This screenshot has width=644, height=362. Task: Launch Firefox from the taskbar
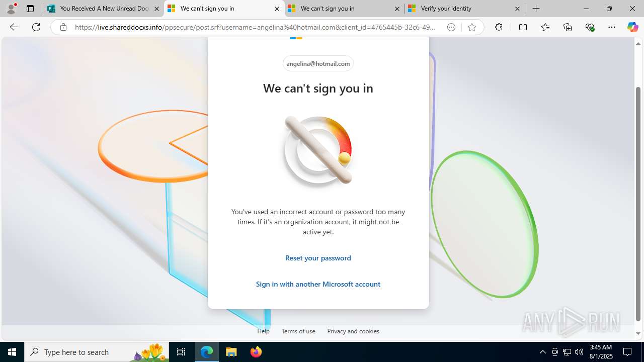256,352
